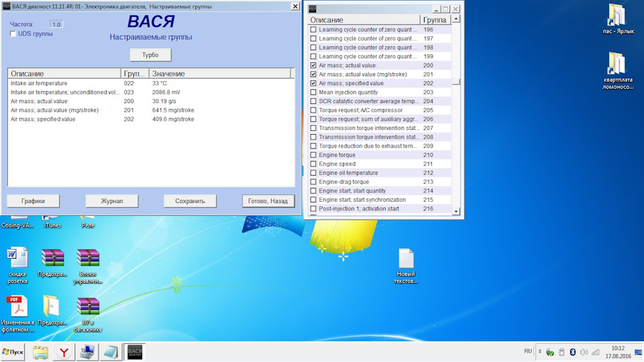Select the 'Предохра...' WinRAR archive icon
Screen dimensions: 644x362
(52, 263)
